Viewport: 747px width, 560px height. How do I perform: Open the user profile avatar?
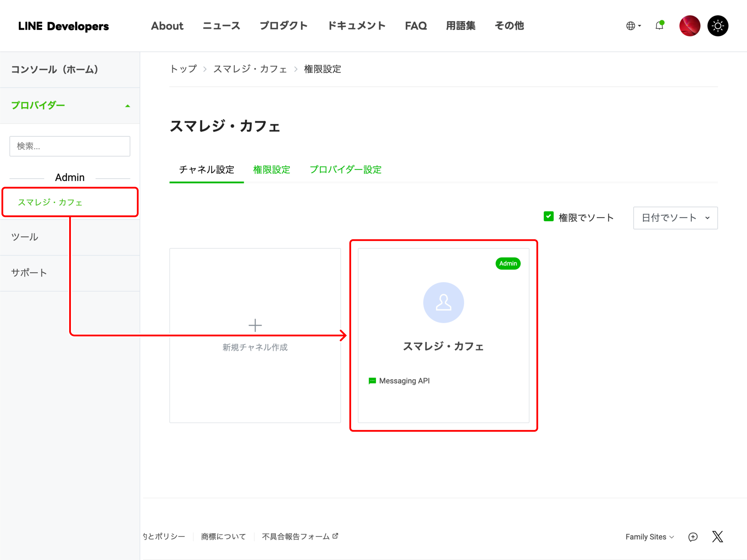690,26
